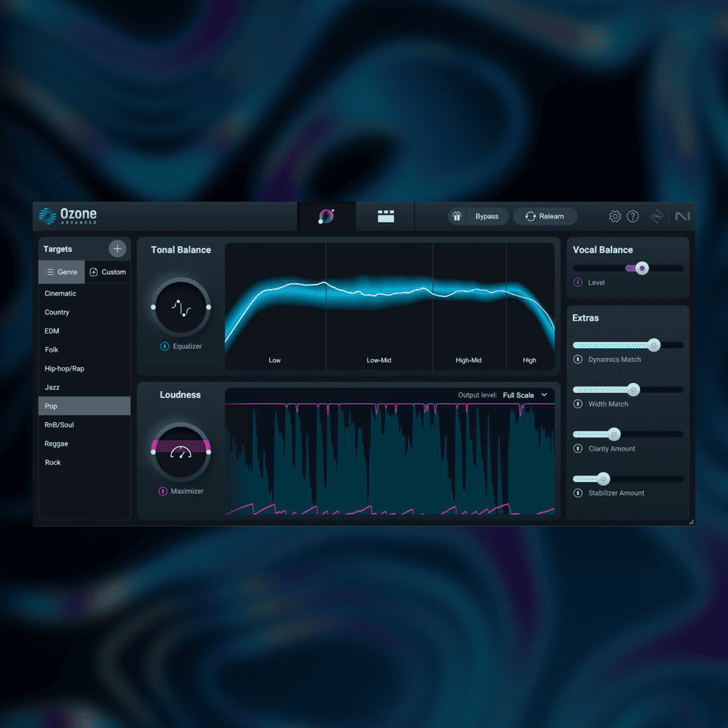The height and width of the screenshot is (728, 728).
Task: Click the Dynamics Match slider handle
Action: [654, 345]
